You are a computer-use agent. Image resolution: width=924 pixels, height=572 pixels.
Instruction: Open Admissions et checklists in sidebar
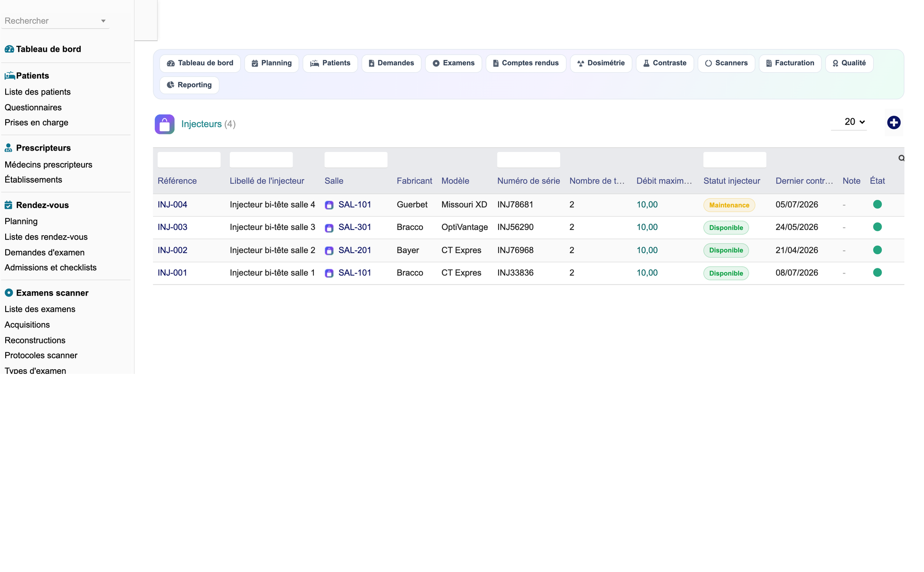50,267
